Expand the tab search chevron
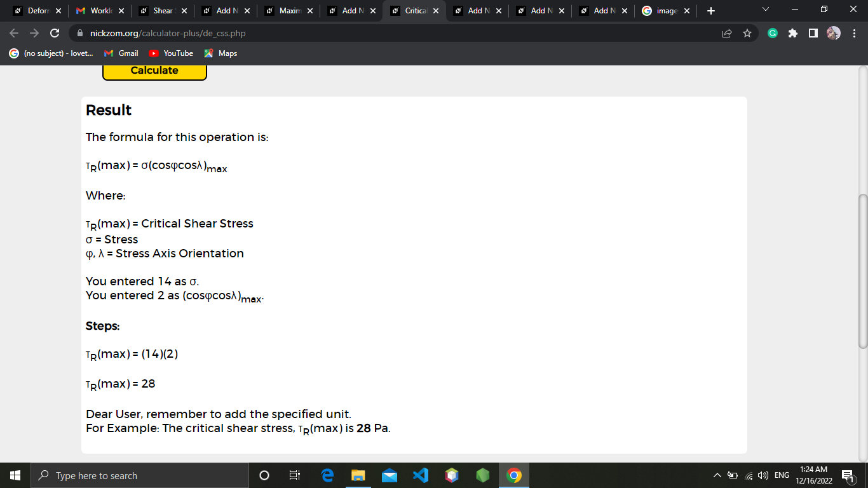The image size is (868, 488). [x=765, y=10]
